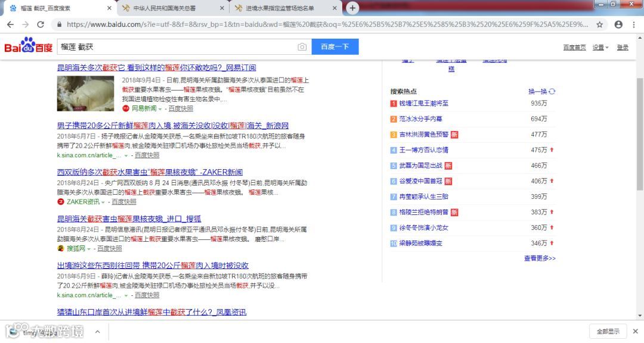This screenshot has height=343, width=644.
Task: Open hot search 徐冬冬饰演小龙女
Action: point(424,228)
